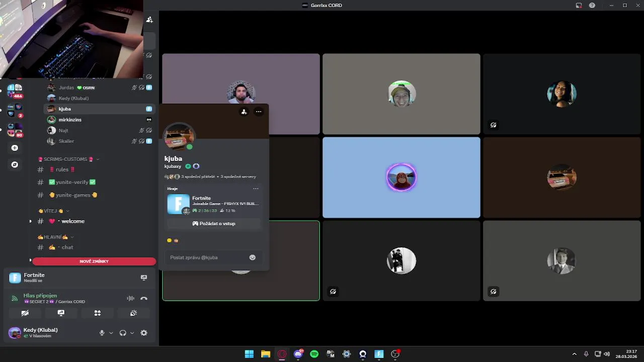Click the Fortnite share-screen icon in activity panel
Image resolution: width=644 pixels, height=362 pixels.
pos(144,278)
